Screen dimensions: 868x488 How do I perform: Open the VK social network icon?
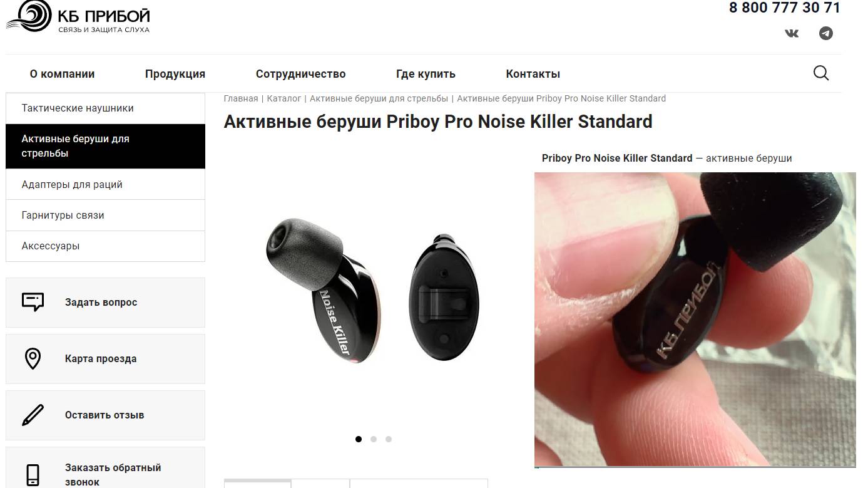(792, 33)
